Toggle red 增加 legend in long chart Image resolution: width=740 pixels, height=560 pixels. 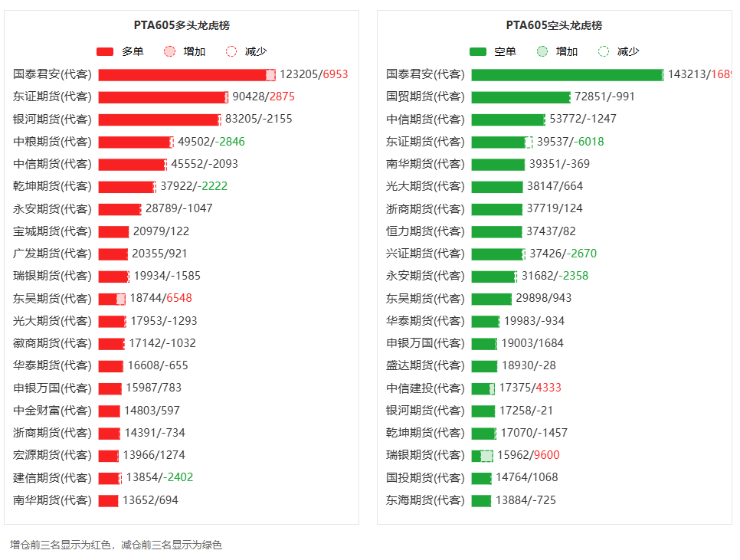(x=170, y=51)
